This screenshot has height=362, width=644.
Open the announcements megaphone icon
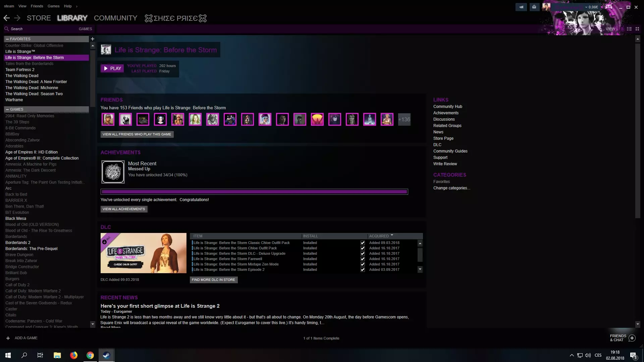pos(521,7)
